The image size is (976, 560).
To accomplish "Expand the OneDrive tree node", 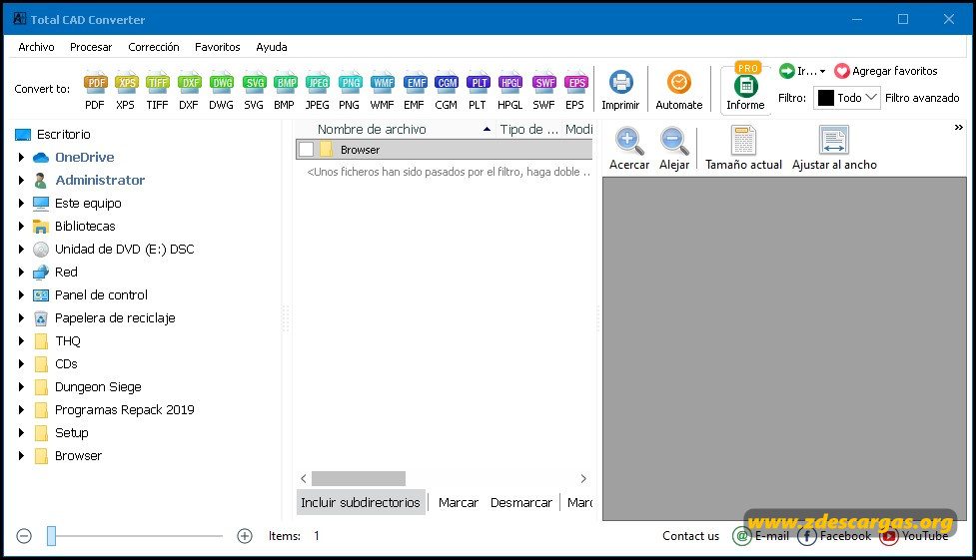I will pyautogui.click(x=21, y=158).
